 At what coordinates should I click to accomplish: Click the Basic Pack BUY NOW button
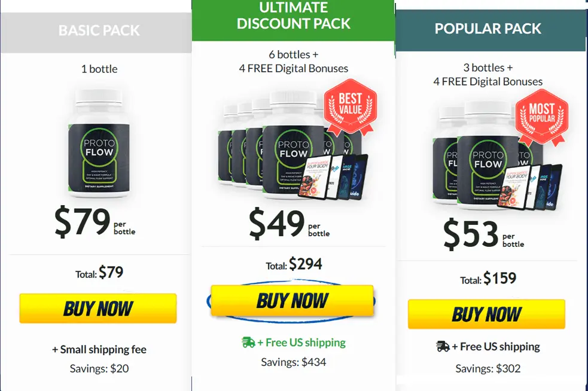98,308
